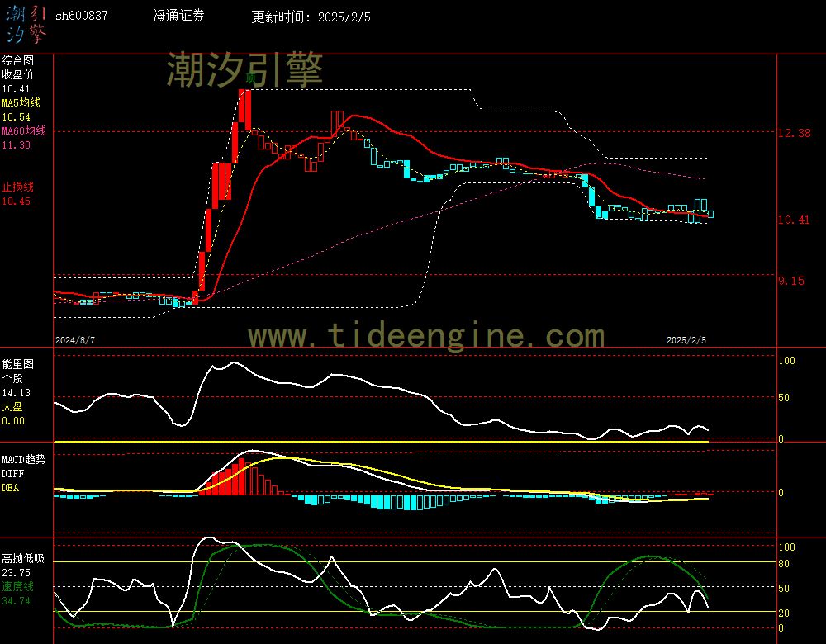Click the MACD趋势 panel label
826x644 pixels.
23,459
